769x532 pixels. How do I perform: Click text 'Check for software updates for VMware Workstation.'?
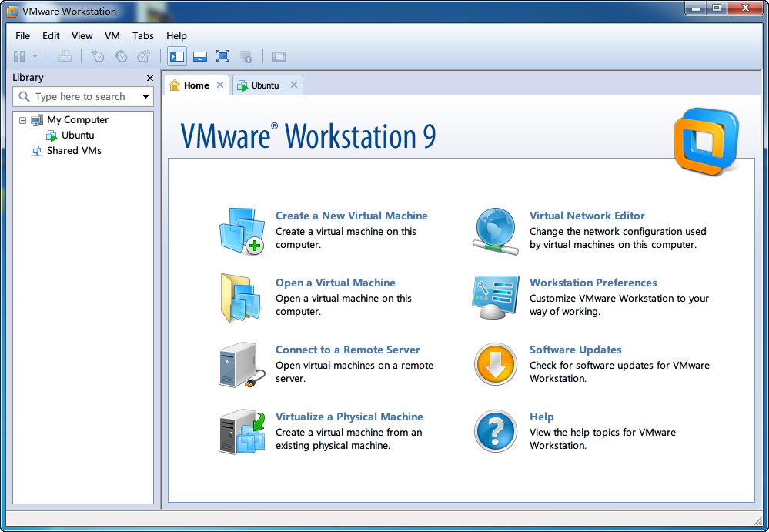click(620, 372)
